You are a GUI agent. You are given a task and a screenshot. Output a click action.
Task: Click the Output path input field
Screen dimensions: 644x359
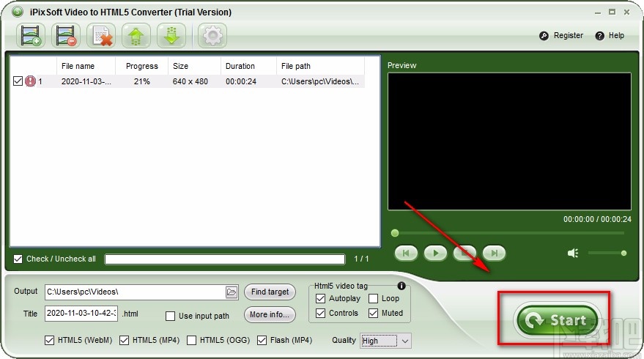[x=135, y=292]
